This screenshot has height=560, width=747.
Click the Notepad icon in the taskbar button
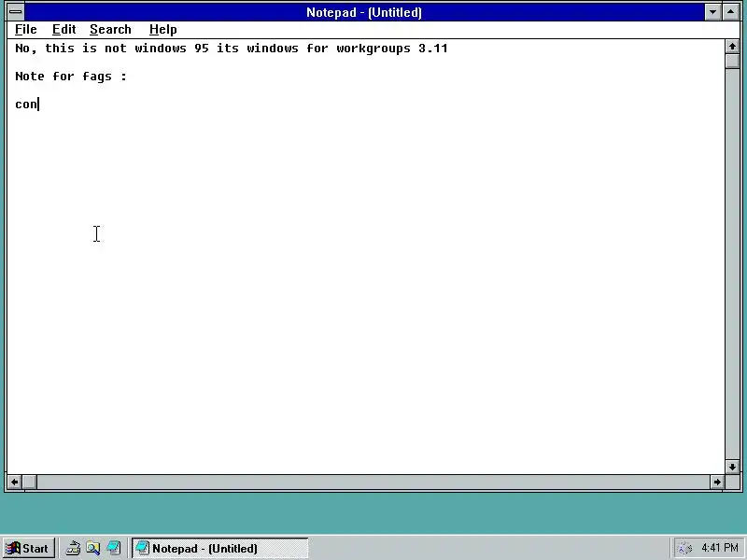[x=142, y=548]
